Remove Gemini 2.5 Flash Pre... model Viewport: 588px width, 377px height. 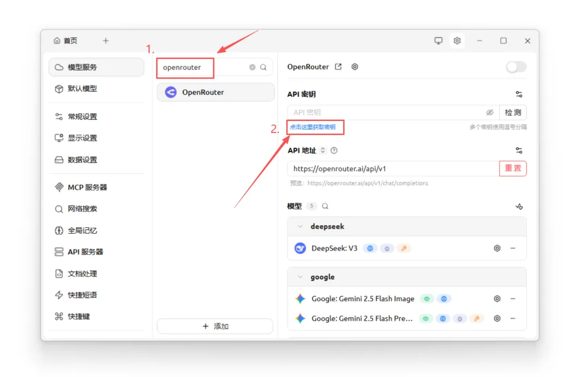tap(513, 319)
